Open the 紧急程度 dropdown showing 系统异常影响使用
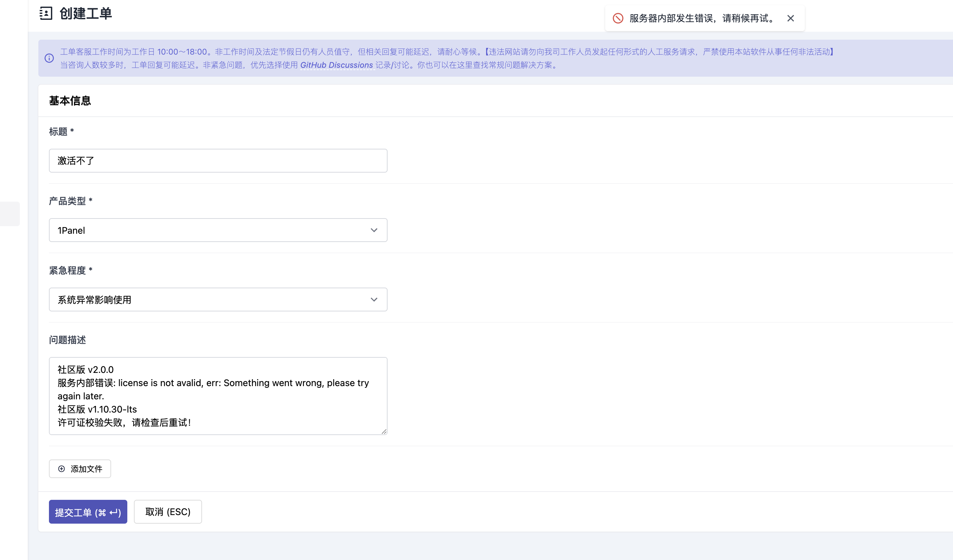953x560 pixels. (x=218, y=300)
